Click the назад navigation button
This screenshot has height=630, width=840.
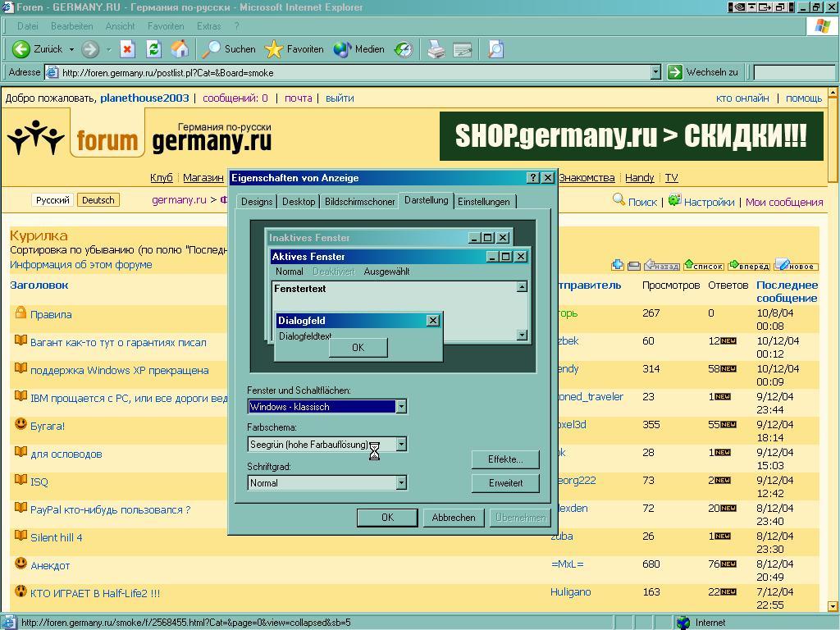[662, 265]
